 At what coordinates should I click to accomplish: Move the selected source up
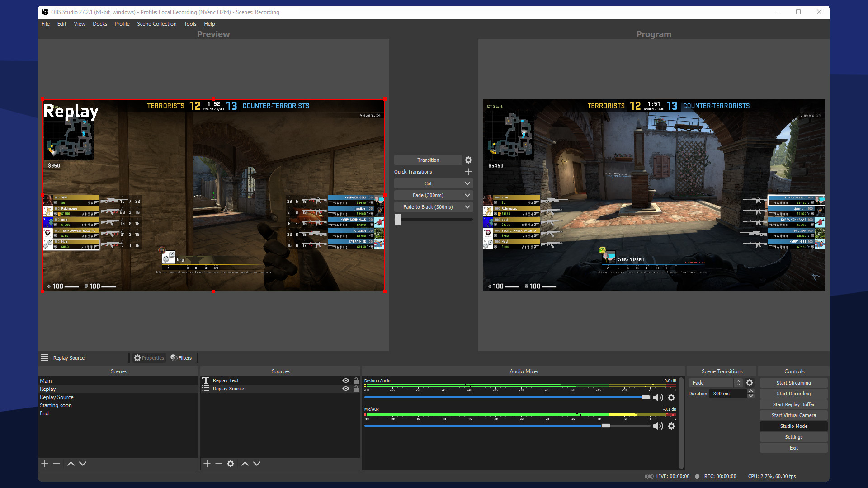245,463
